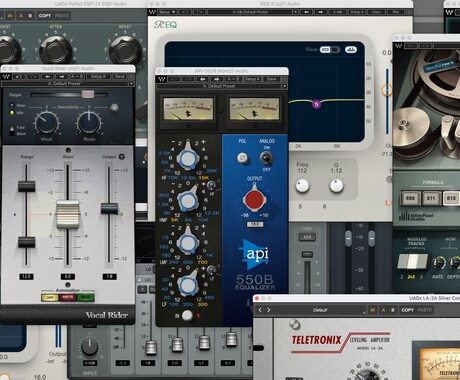Toggle the IN button on API 550B
Viewport: 460px width, 380px height.
click(187, 315)
